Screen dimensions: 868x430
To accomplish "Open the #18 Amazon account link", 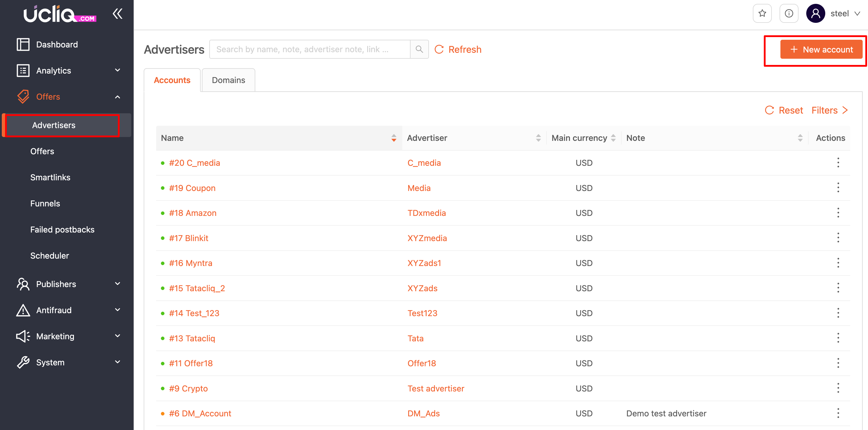I will click(x=192, y=213).
